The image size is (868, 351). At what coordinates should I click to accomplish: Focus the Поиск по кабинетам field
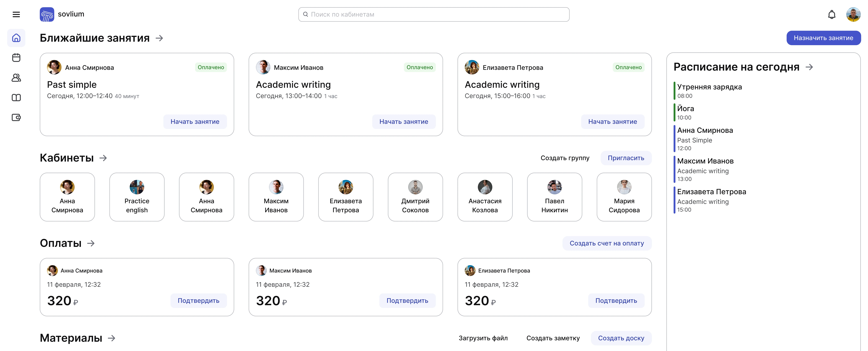click(x=434, y=15)
